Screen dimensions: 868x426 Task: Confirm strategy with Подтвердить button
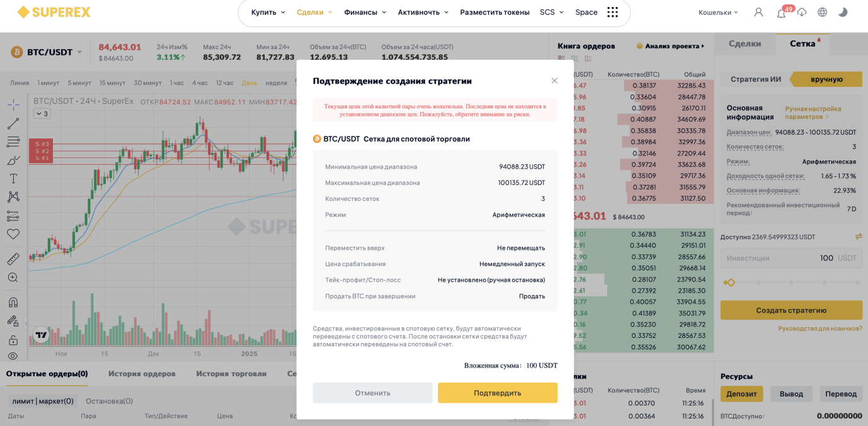(x=498, y=393)
